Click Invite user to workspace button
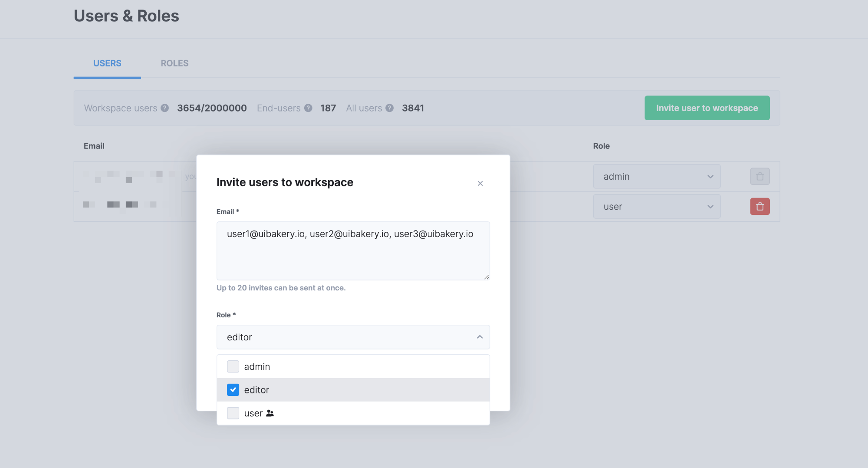Screen dimensions: 868x468 coord(707,108)
